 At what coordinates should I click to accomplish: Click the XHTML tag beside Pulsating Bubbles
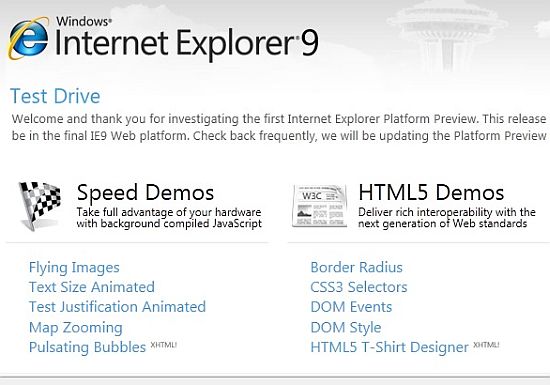tap(163, 345)
